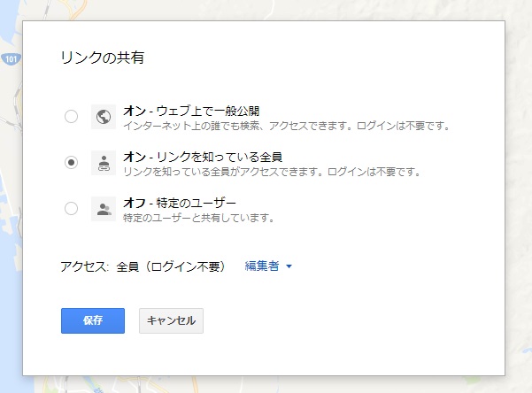Screen dimensions: 532x393
Task: Click the globe icon for public web sharing
Action: (x=103, y=116)
